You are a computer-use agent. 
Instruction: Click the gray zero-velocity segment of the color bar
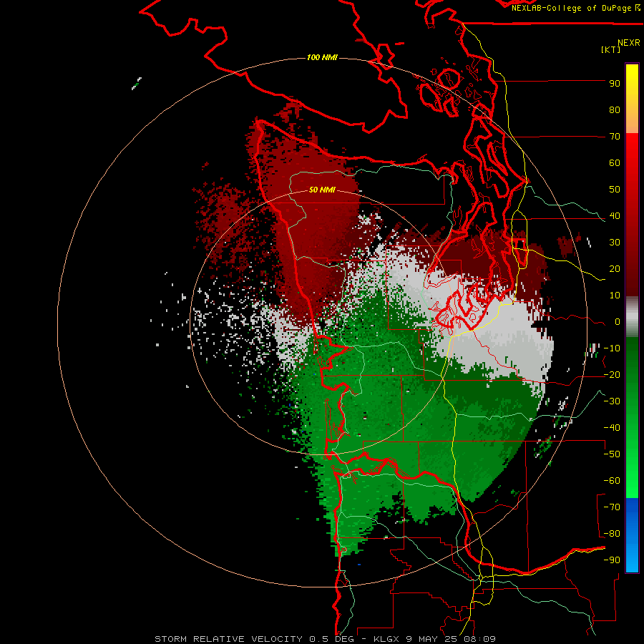tap(632, 317)
